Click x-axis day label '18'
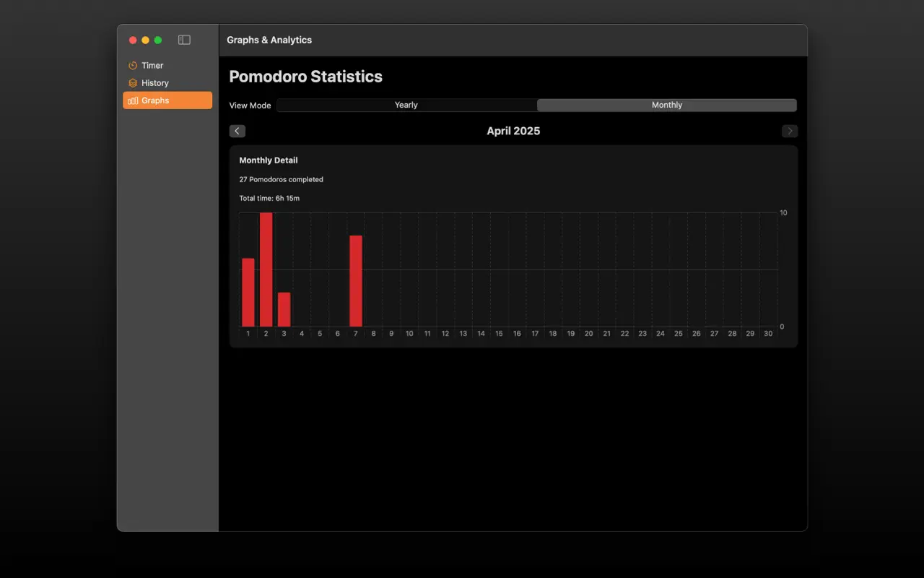 [553, 334]
